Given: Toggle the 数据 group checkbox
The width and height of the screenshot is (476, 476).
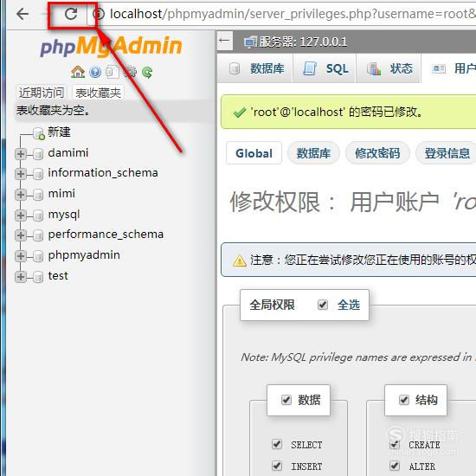Looking at the screenshot, I should [286, 400].
